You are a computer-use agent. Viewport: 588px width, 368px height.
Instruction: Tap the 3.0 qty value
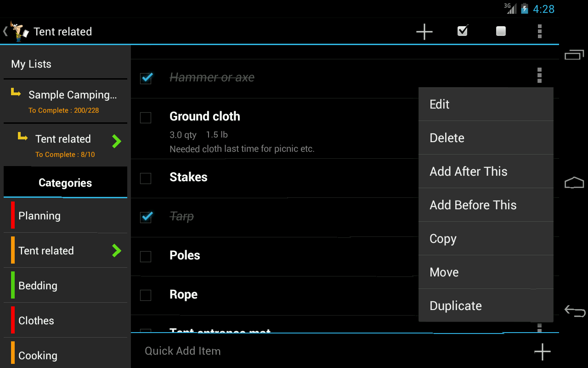183,135
